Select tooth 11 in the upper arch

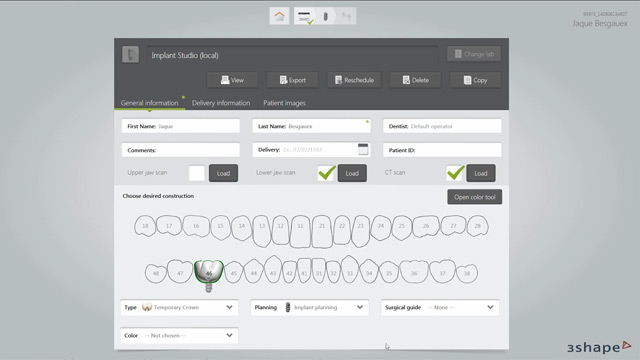coord(300,231)
